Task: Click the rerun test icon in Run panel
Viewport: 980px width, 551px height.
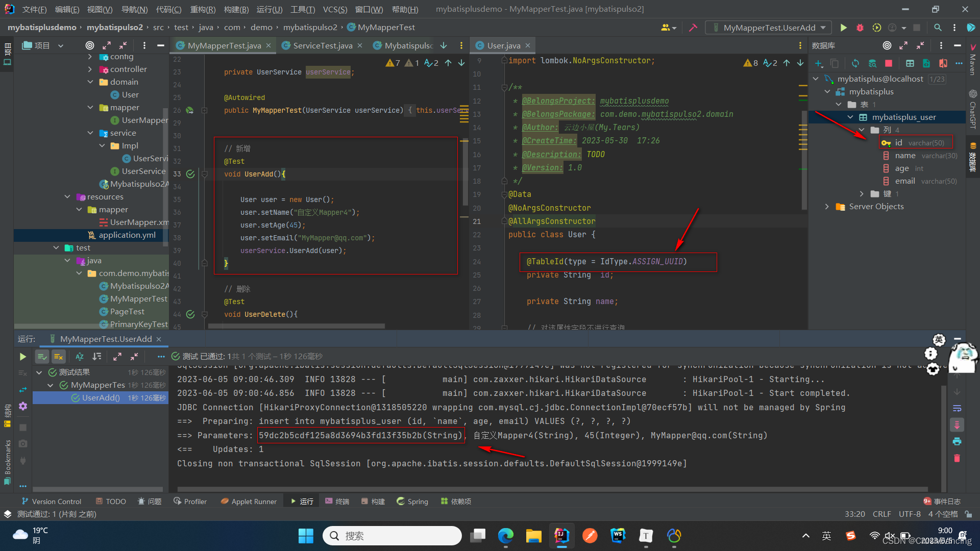Action: [22, 357]
